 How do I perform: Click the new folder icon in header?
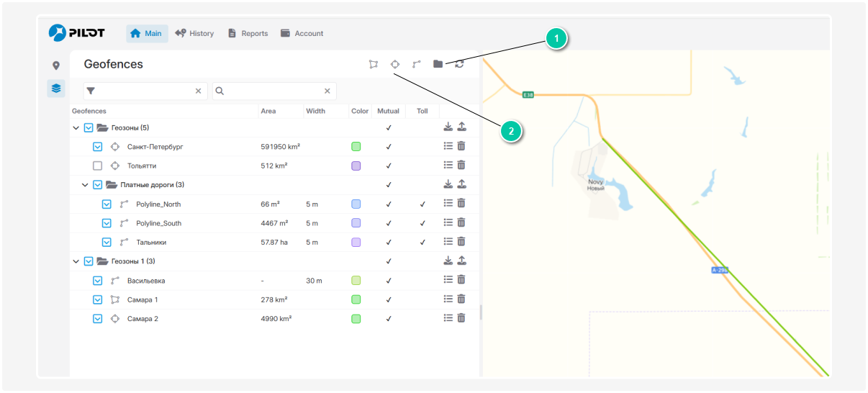click(x=438, y=64)
